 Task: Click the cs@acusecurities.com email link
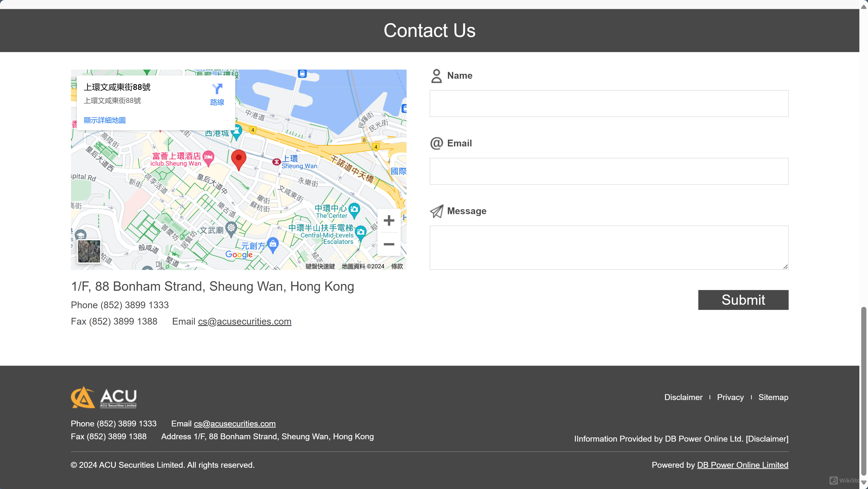[x=244, y=321]
